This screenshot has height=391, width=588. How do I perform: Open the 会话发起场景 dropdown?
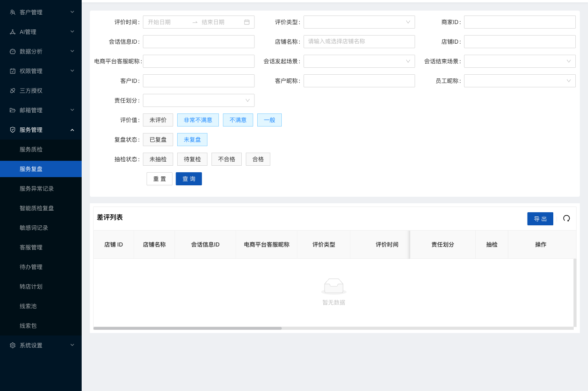point(359,61)
